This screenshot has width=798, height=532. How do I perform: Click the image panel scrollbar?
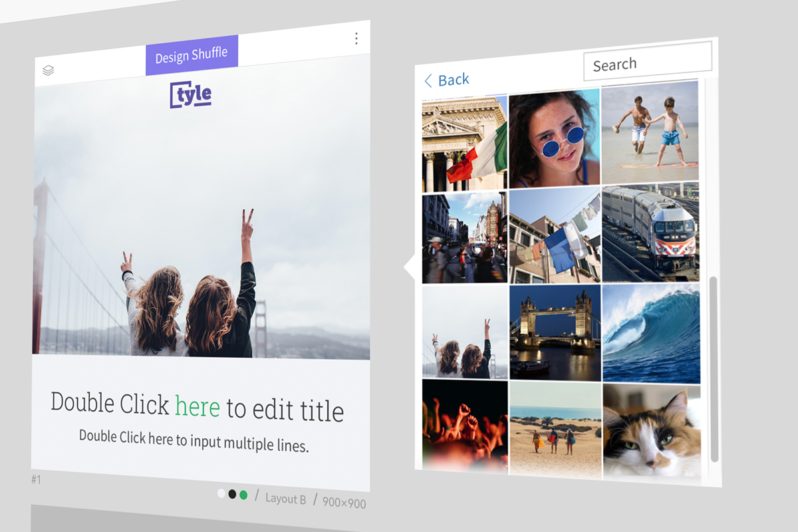714,369
